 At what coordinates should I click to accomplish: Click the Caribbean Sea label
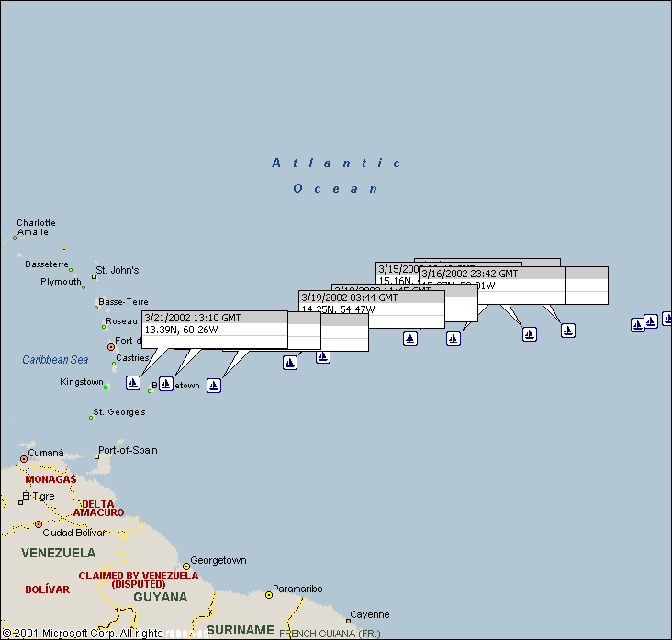(x=55, y=360)
